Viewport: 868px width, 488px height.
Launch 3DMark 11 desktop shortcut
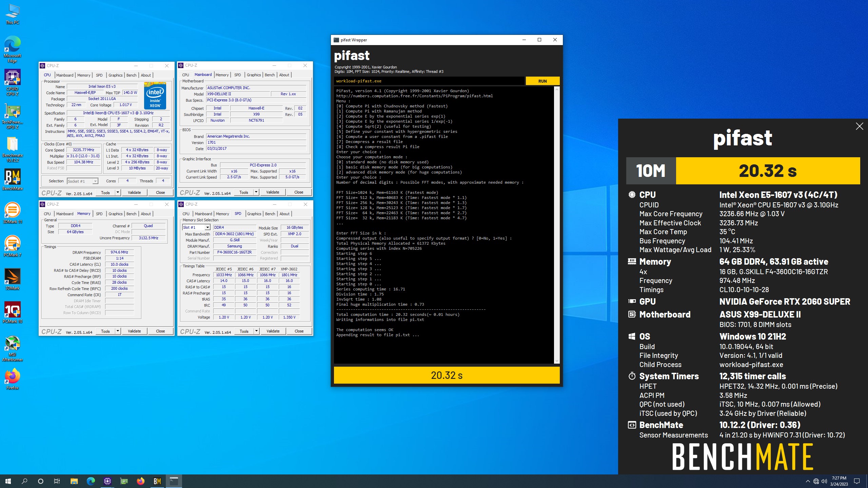coord(13,213)
